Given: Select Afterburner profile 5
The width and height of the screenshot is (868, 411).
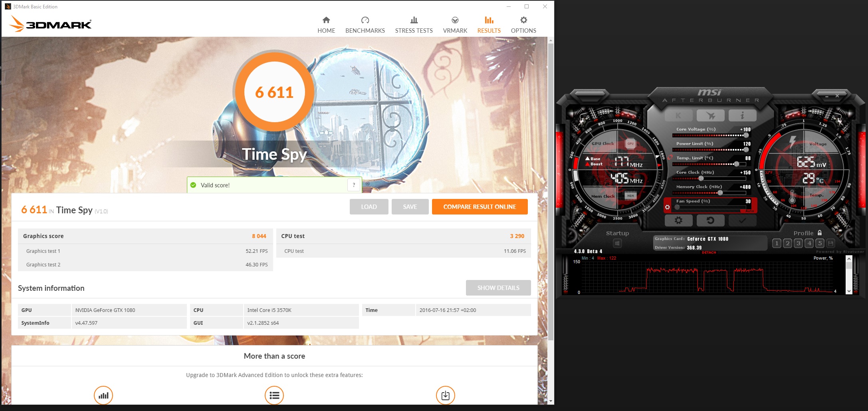Looking at the screenshot, I should (820, 243).
